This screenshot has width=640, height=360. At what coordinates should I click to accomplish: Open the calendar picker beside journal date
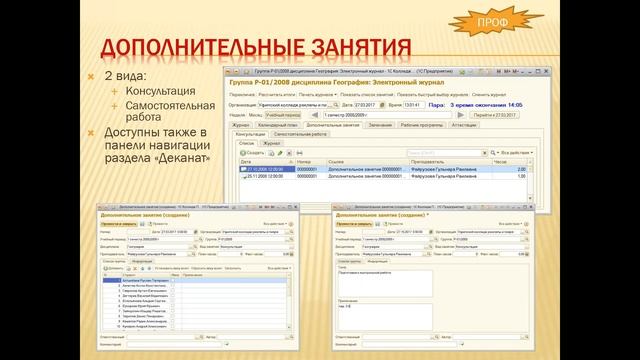[382, 105]
